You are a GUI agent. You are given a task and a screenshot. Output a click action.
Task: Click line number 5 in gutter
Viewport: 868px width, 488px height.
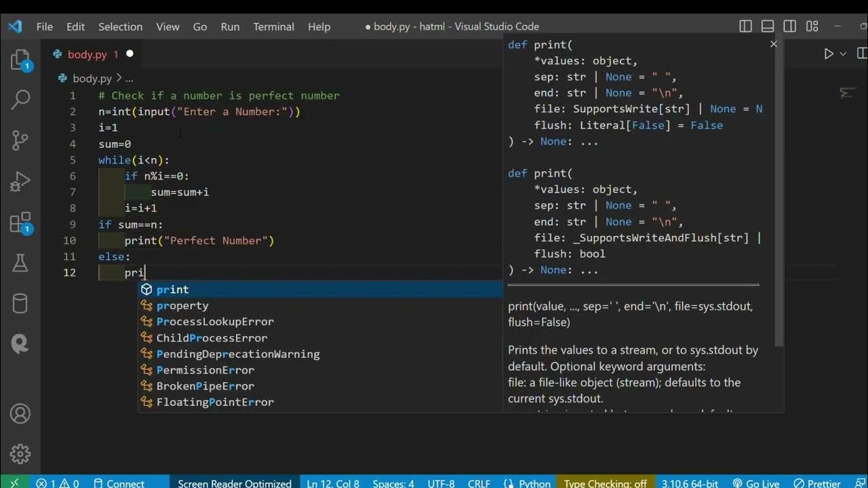(x=73, y=160)
